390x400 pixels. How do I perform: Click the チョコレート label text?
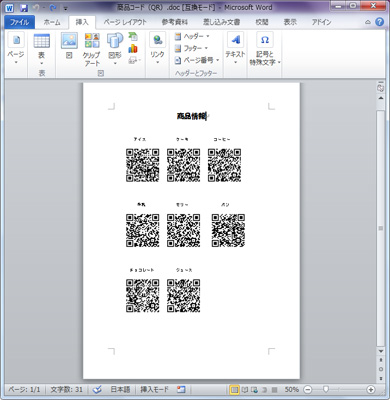click(142, 270)
